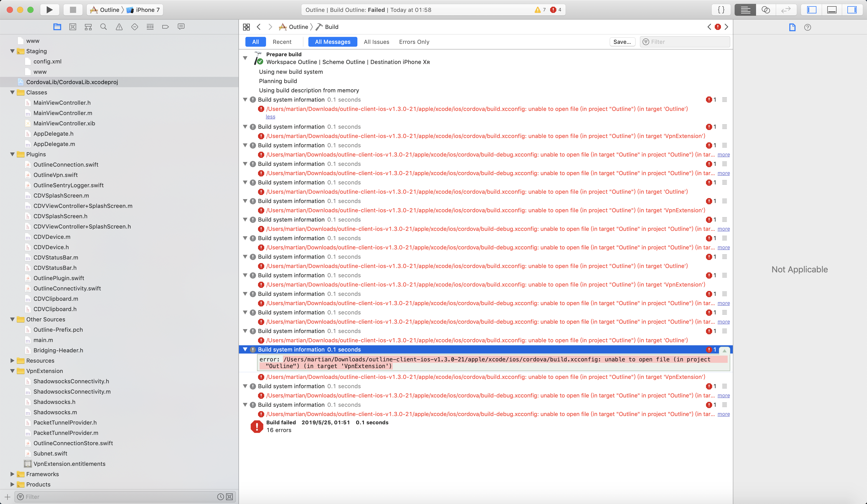The image size is (867, 504).
Task: Collapse the Prepare build section
Action: tap(245, 58)
